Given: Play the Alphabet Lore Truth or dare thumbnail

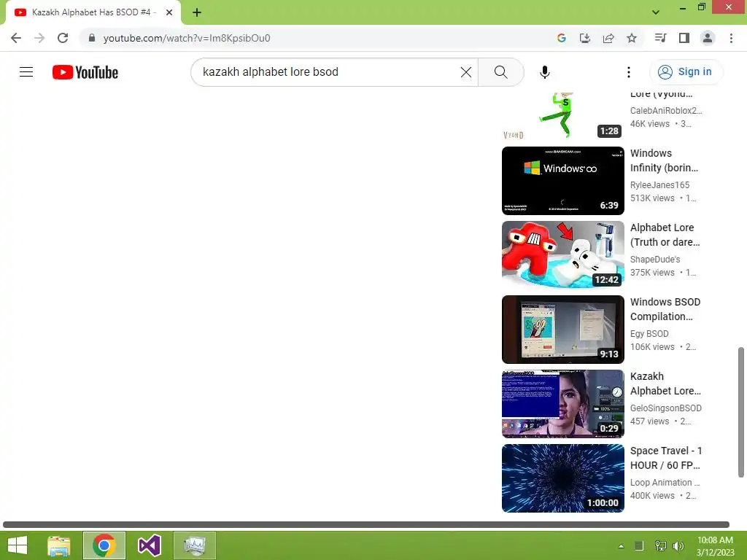Looking at the screenshot, I should (x=562, y=254).
